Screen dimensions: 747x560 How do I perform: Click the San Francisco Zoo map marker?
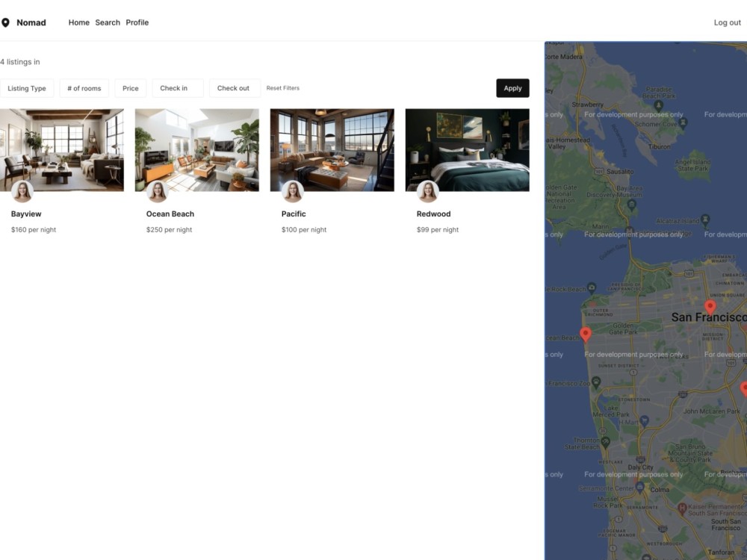click(x=596, y=382)
